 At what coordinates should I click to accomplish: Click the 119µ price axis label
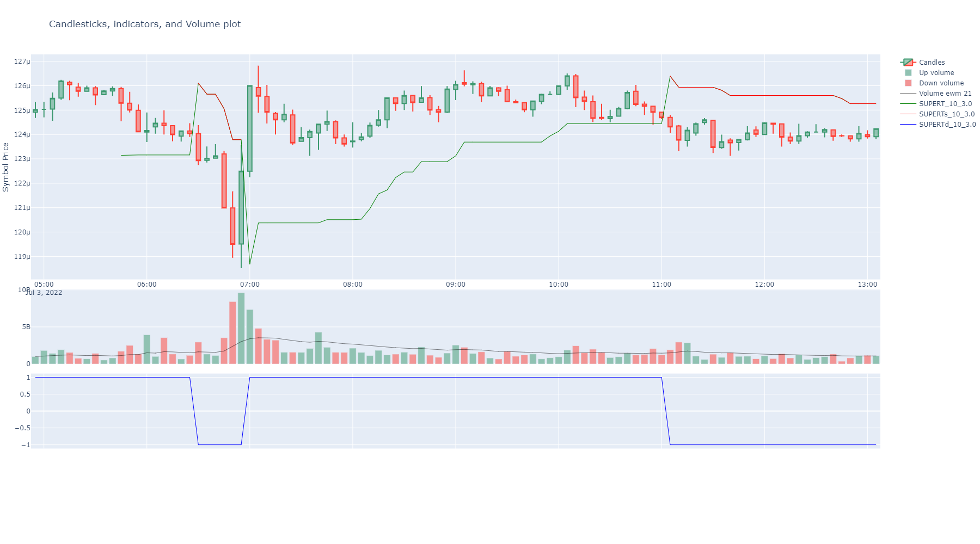[x=22, y=257]
